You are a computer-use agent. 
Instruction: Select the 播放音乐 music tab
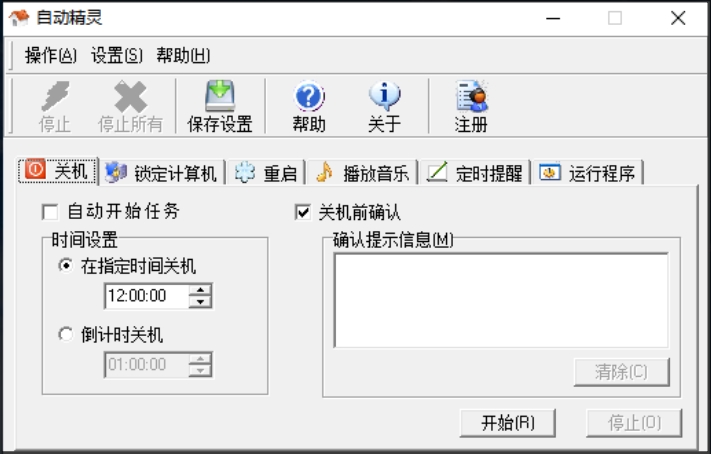pyautogui.click(x=363, y=173)
